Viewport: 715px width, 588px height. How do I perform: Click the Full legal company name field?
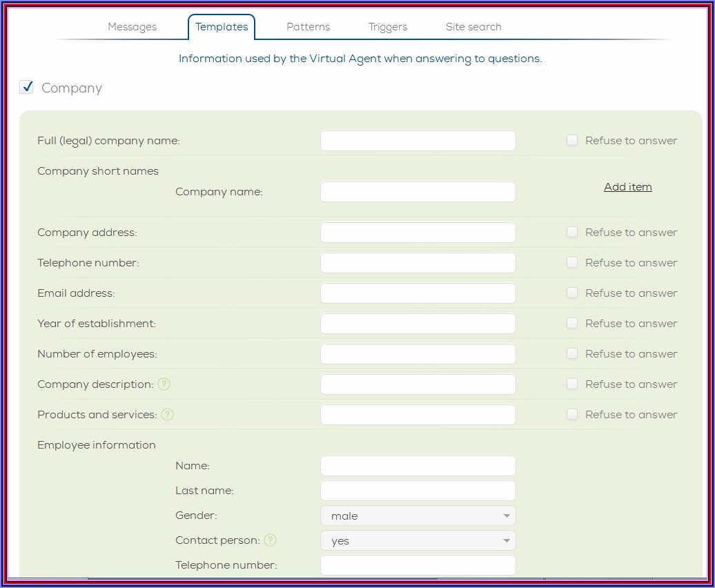click(418, 141)
